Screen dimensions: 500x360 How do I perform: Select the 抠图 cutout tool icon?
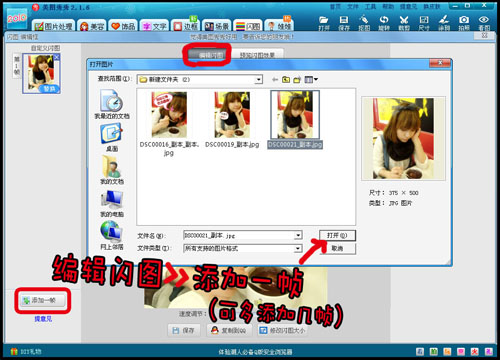tap(364, 23)
